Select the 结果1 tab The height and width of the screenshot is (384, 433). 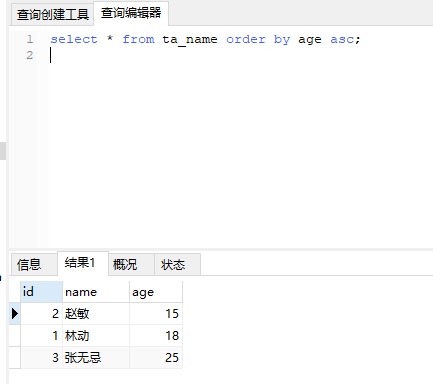[x=83, y=263]
